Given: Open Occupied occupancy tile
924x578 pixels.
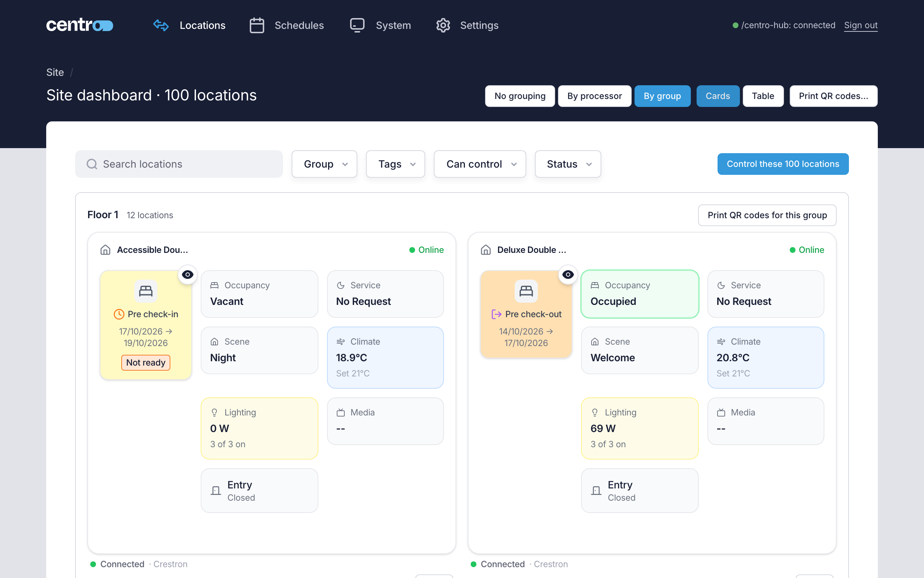Looking at the screenshot, I should click(x=640, y=294).
